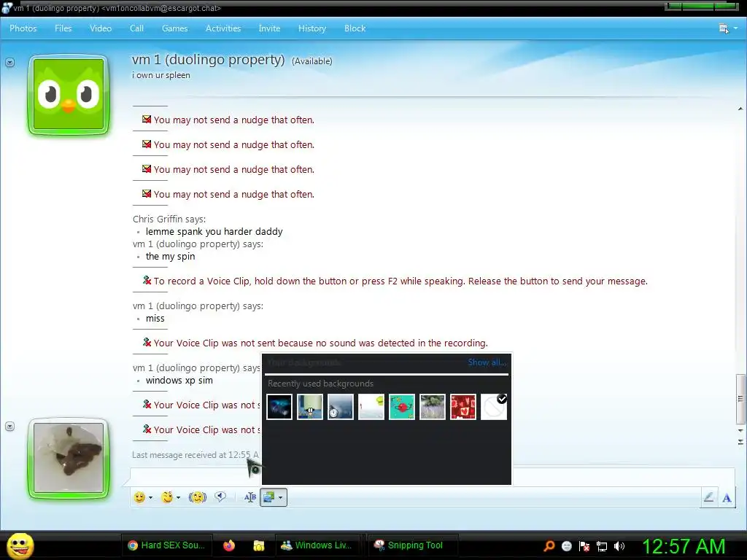Screen dimensions: 747x560
Task: Toggle the backgrounds dropdown arrow
Action: (x=281, y=497)
